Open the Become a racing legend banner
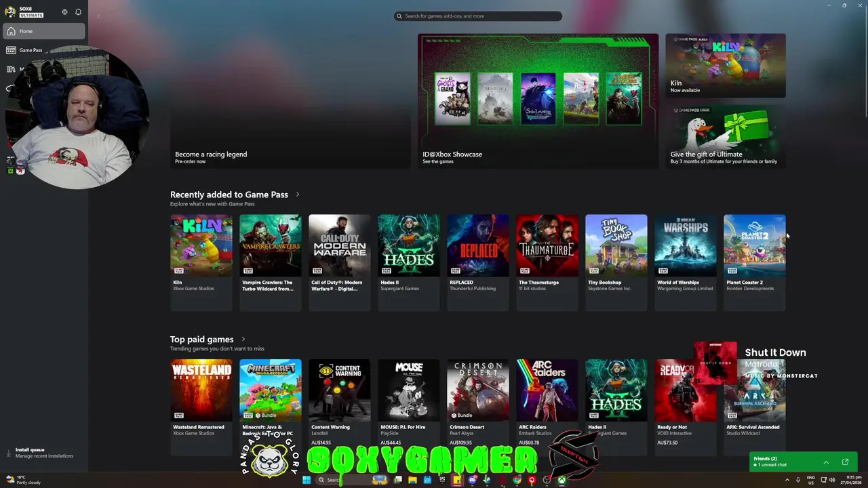Viewport: 868px width, 488px height. 290,101
